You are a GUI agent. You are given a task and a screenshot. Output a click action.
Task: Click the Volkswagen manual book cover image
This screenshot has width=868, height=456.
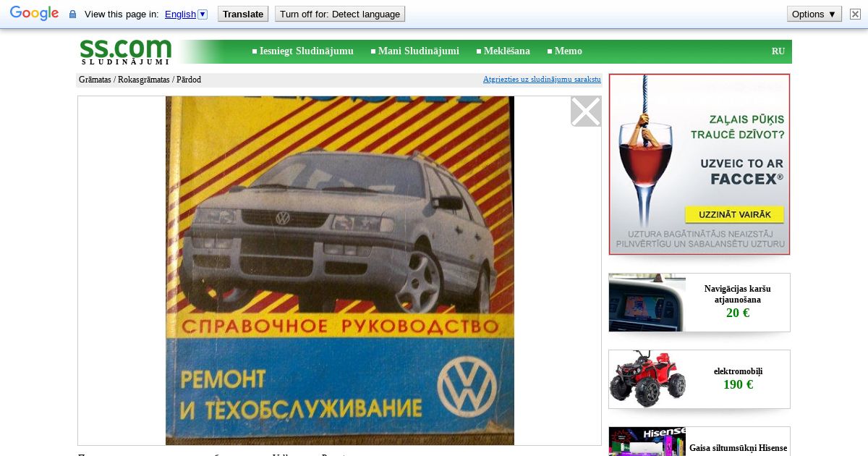pos(340,271)
